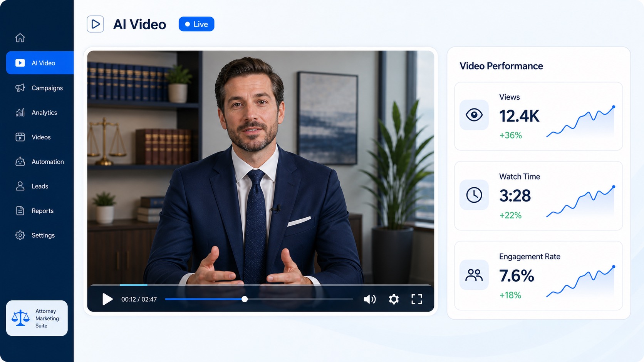644x362 pixels.
Task: Click the 12.4K views value
Action: pyautogui.click(x=519, y=116)
